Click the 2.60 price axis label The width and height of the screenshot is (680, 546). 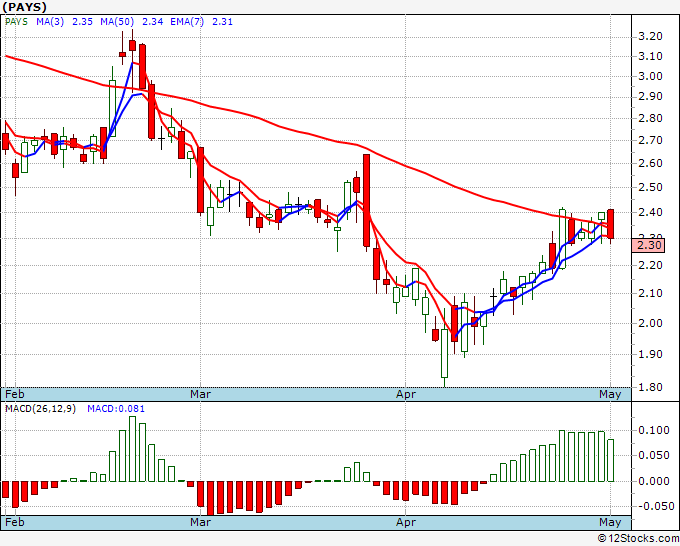(x=651, y=163)
